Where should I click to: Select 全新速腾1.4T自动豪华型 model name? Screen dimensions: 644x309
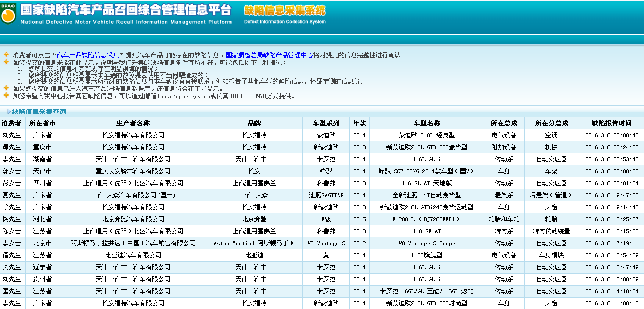click(427, 195)
